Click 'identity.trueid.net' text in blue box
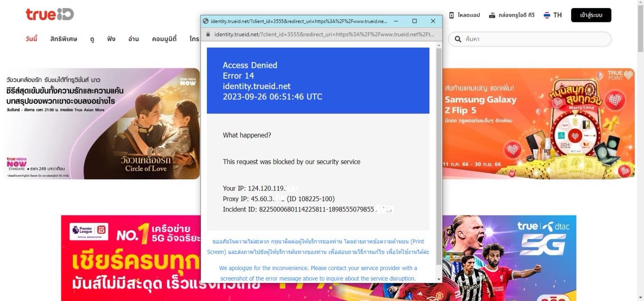The image size is (644, 301). (257, 86)
